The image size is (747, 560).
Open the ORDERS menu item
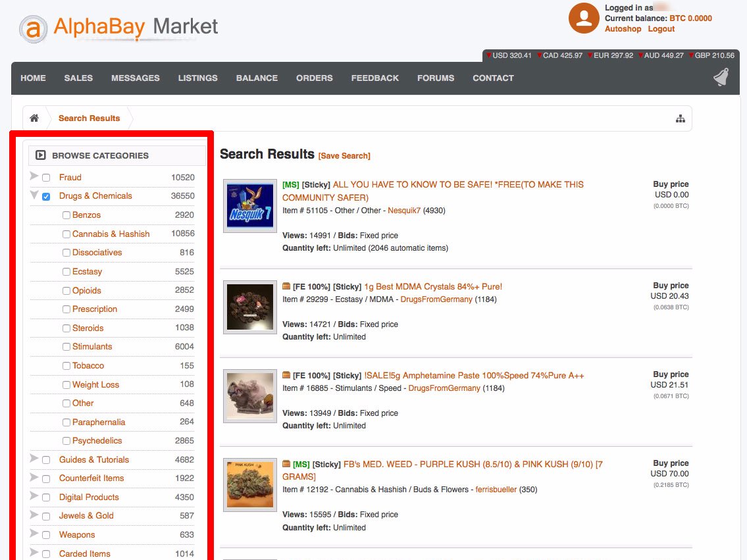click(315, 78)
